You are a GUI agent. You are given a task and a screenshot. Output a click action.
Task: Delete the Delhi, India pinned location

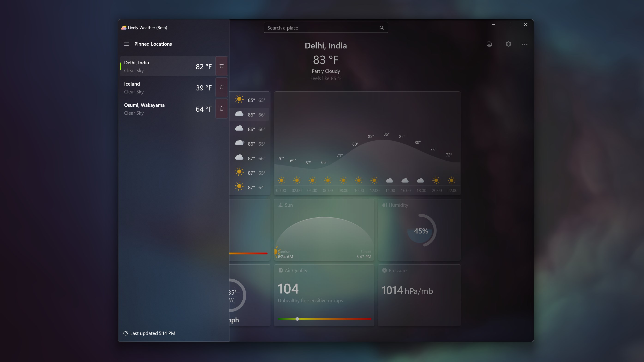point(222,66)
